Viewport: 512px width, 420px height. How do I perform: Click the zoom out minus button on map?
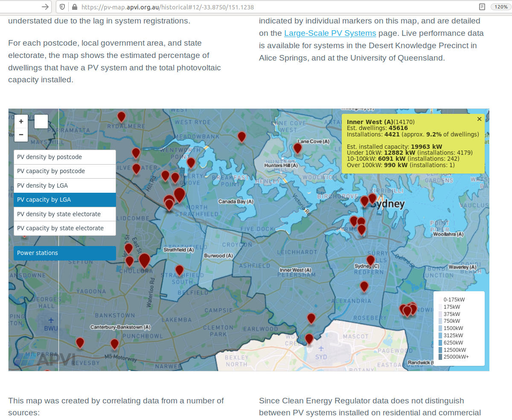(x=21, y=134)
